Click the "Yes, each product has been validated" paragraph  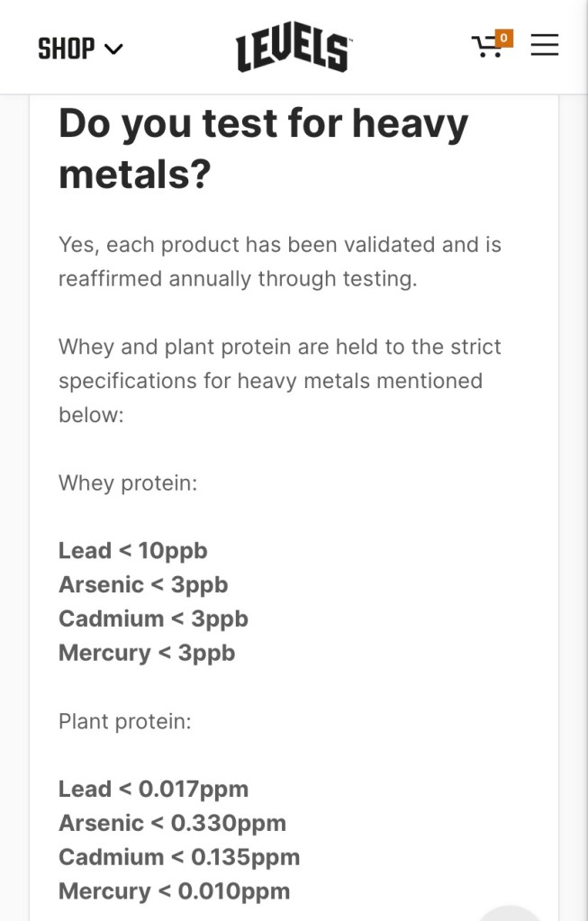tap(280, 262)
